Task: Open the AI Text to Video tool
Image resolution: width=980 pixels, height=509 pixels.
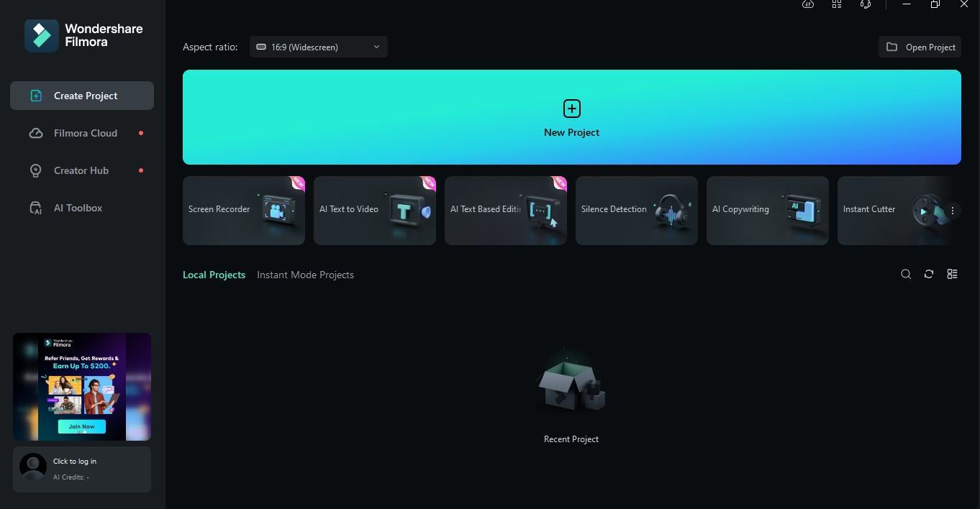Action: pos(375,211)
